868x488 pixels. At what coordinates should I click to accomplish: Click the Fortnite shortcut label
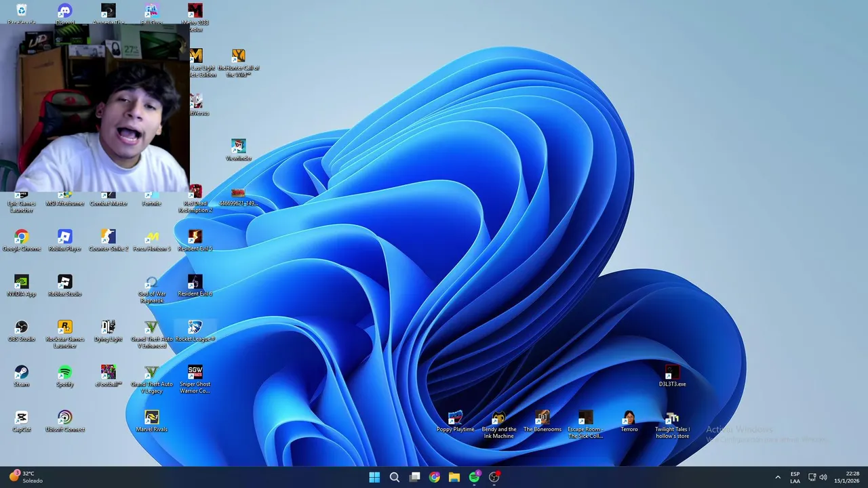click(151, 203)
